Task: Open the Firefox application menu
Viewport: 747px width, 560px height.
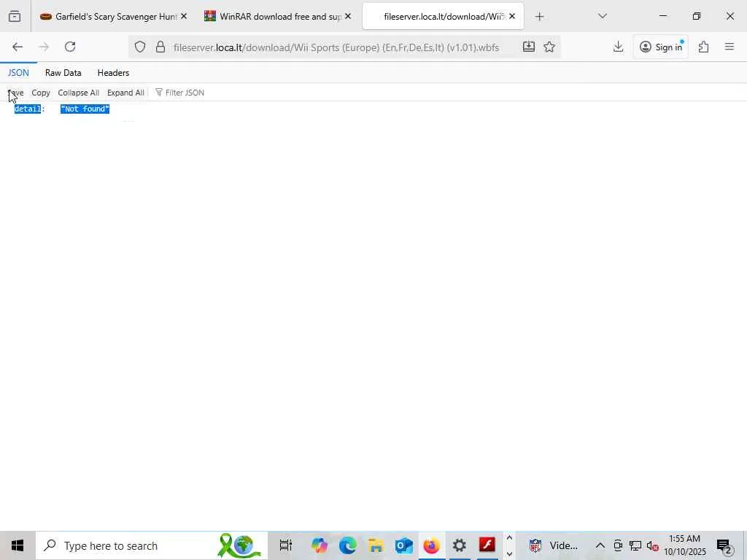Action: pos(729,47)
